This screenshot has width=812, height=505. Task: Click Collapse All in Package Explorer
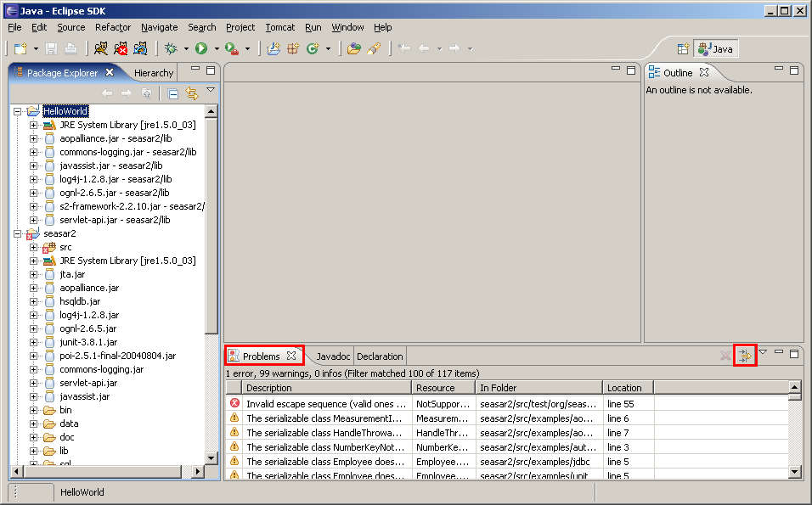pos(172,94)
